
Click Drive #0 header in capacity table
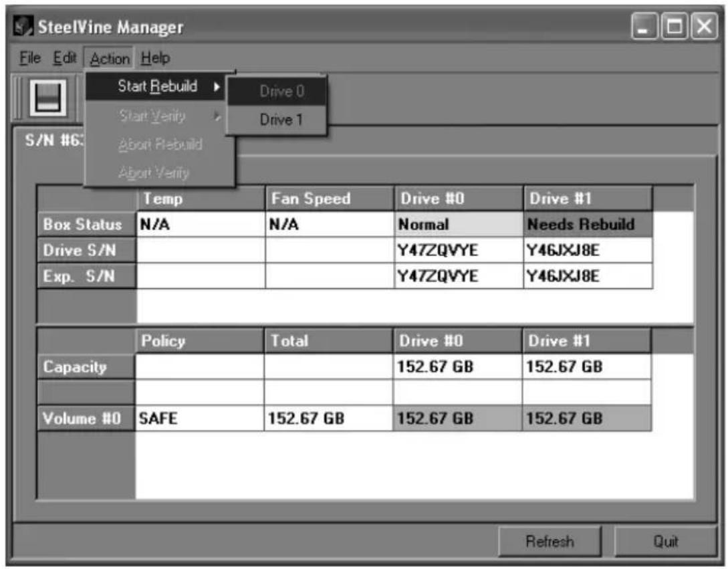point(458,341)
